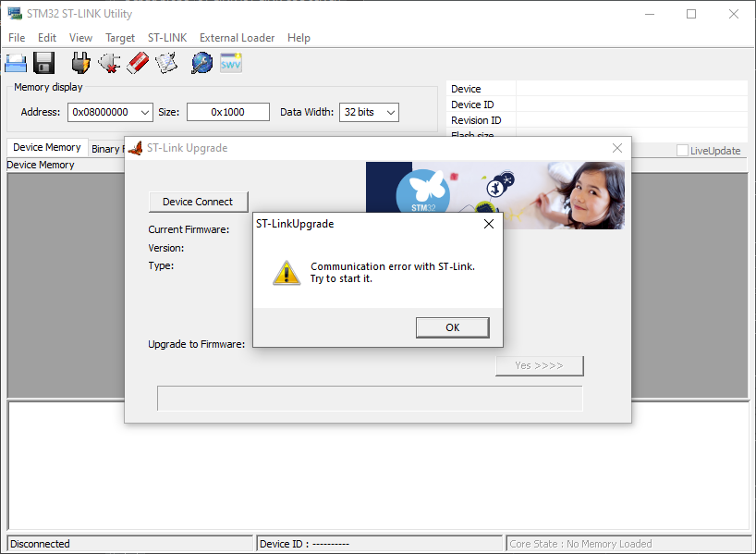The height and width of the screenshot is (554, 756).
Task: Expand the Data Width 32 bits dropdown
Action: [391, 113]
